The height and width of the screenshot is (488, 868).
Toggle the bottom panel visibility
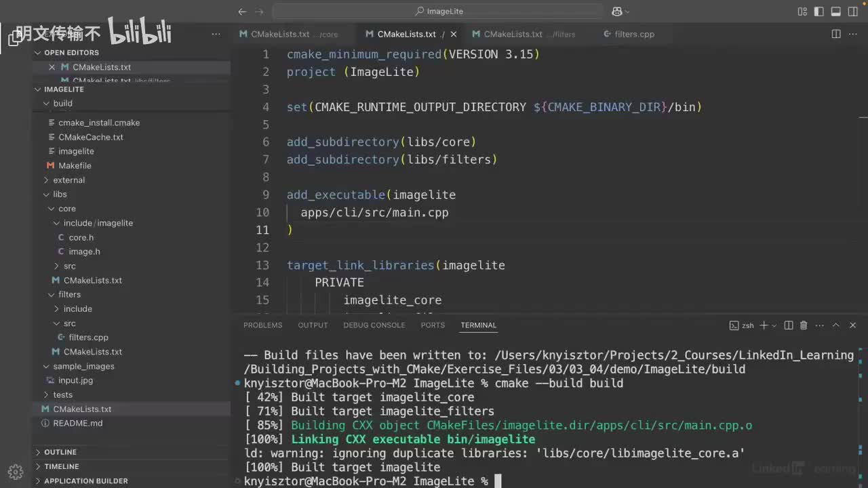tap(836, 12)
